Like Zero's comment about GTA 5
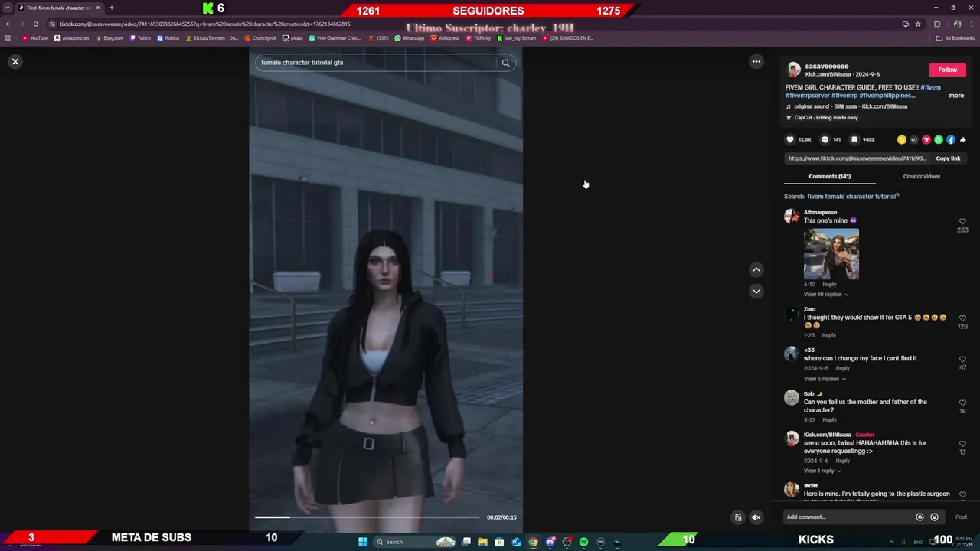Viewport: 980px width, 551px height. [x=962, y=318]
